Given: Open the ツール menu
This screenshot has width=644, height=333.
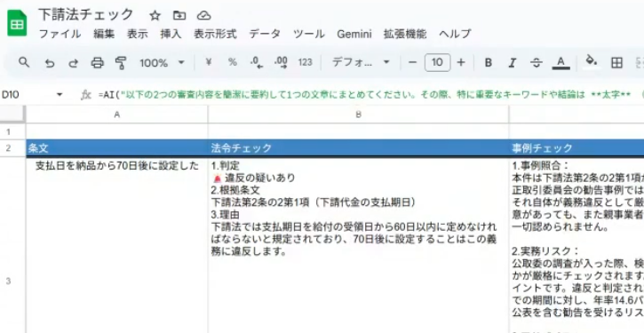Looking at the screenshot, I should [309, 34].
